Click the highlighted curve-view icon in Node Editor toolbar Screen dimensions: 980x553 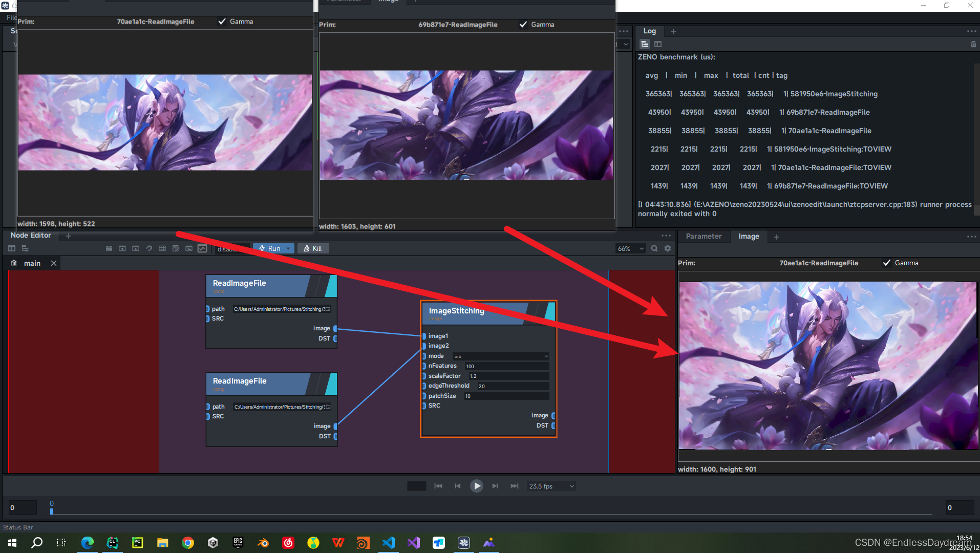coord(202,248)
